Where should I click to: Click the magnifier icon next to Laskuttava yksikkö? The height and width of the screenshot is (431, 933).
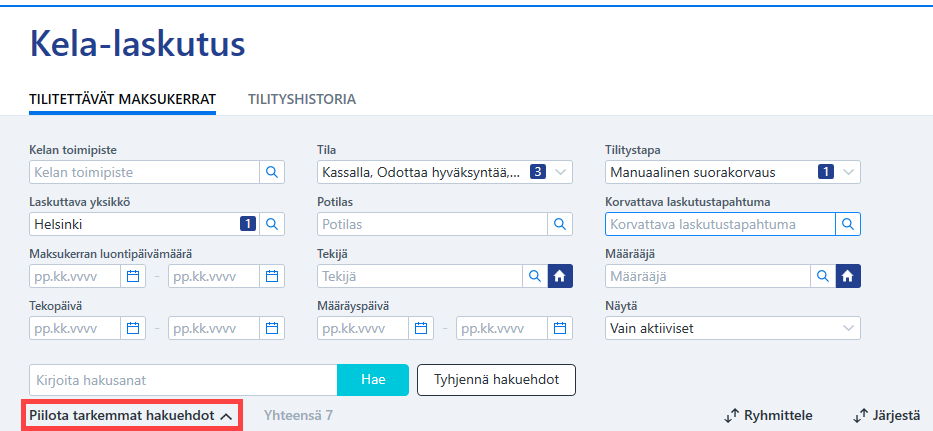[x=272, y=224]
